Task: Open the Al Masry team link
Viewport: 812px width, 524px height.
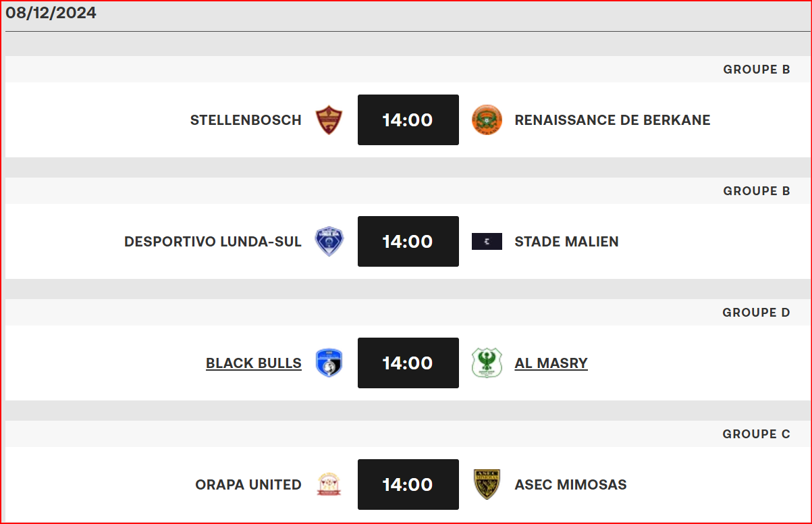Action: 551,363
